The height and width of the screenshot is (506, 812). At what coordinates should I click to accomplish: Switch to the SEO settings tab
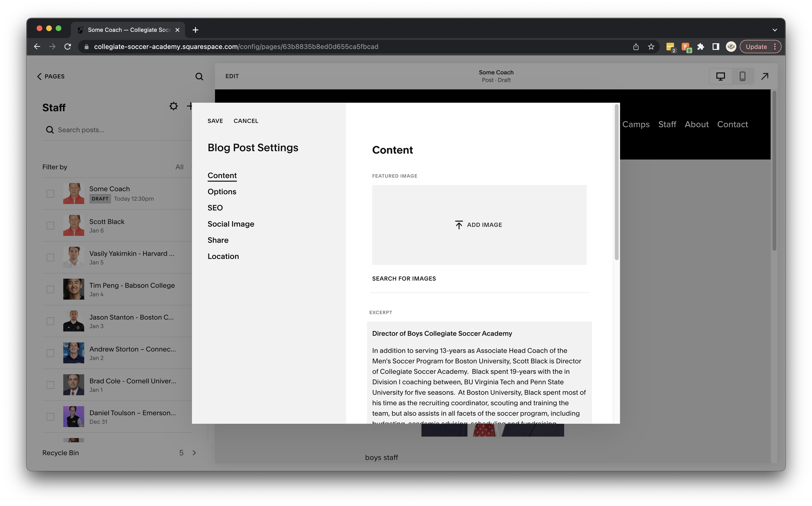215,208
